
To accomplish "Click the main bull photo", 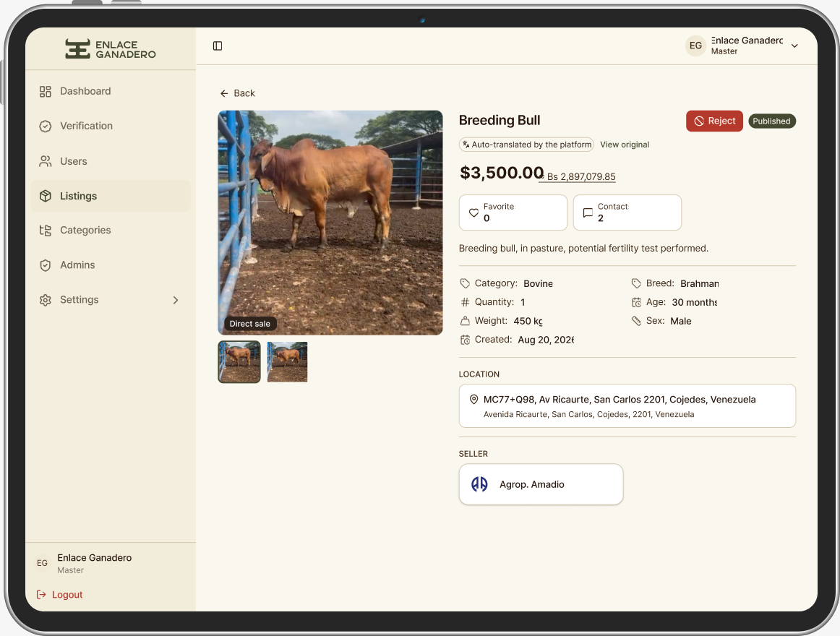I will click(330, 223).
